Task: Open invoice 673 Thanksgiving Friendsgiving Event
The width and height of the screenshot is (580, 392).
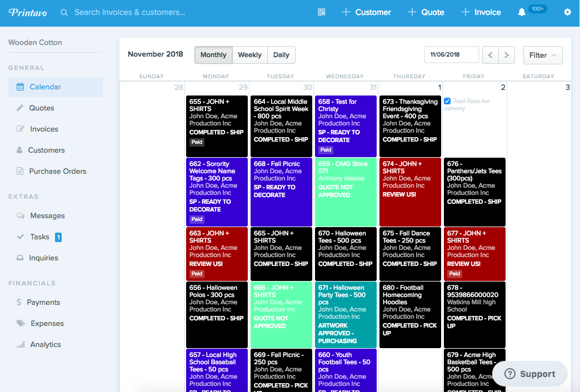Action: coord(410,126)
